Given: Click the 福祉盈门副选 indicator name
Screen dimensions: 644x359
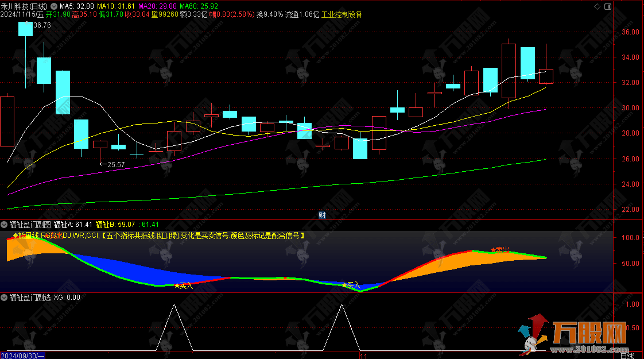Looking at the screenshot, I should coord(30,298).
